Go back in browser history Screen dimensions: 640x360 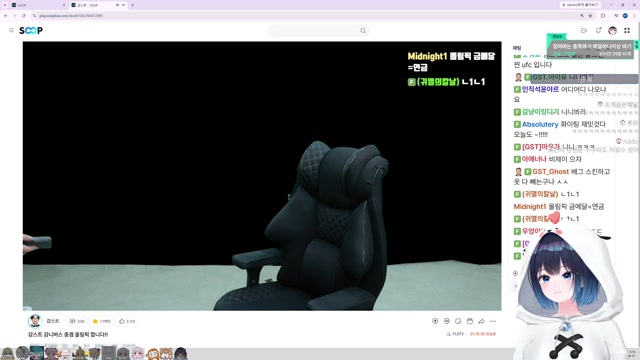6,16
